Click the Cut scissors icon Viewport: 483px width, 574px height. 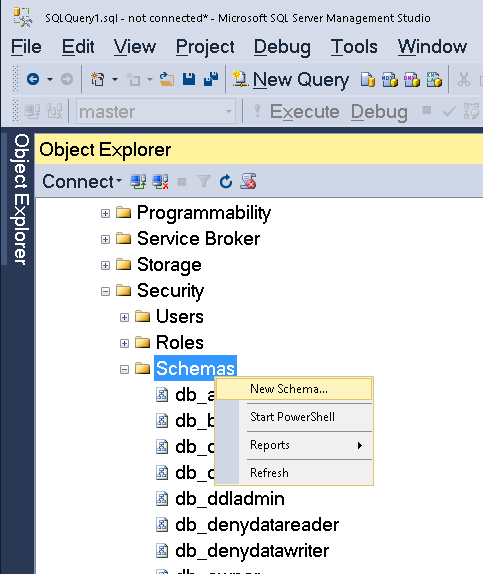(x=464, y=79)
